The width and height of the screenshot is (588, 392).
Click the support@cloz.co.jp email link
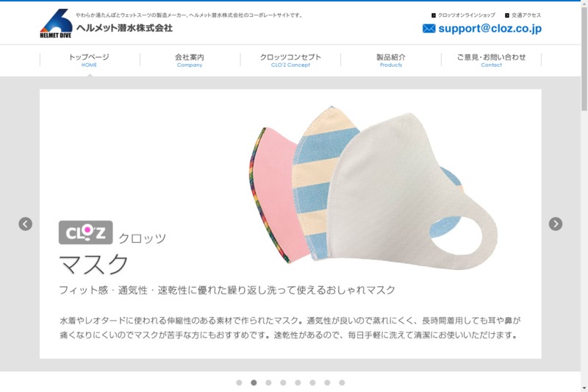(490, 29)
